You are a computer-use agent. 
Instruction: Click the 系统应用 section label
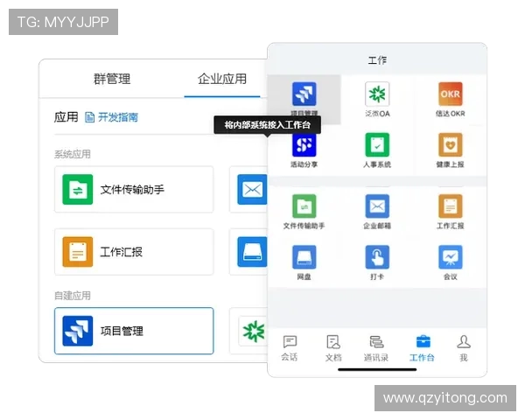(x=73, y=154)
